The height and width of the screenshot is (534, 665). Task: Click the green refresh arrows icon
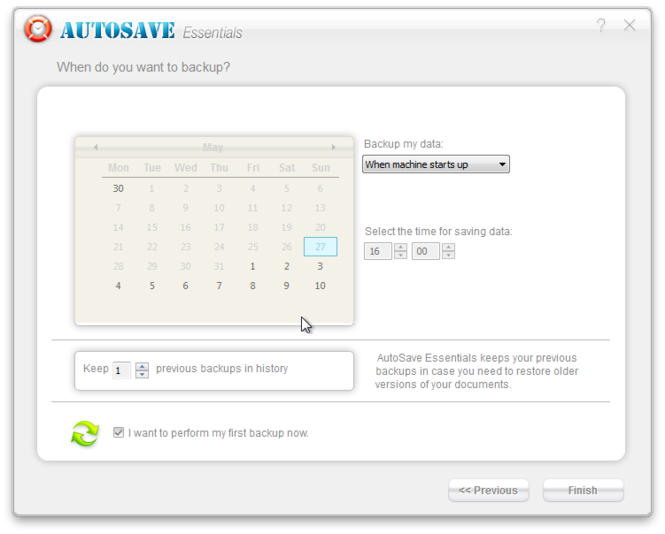pyautogui.click(x=85, y=433)
